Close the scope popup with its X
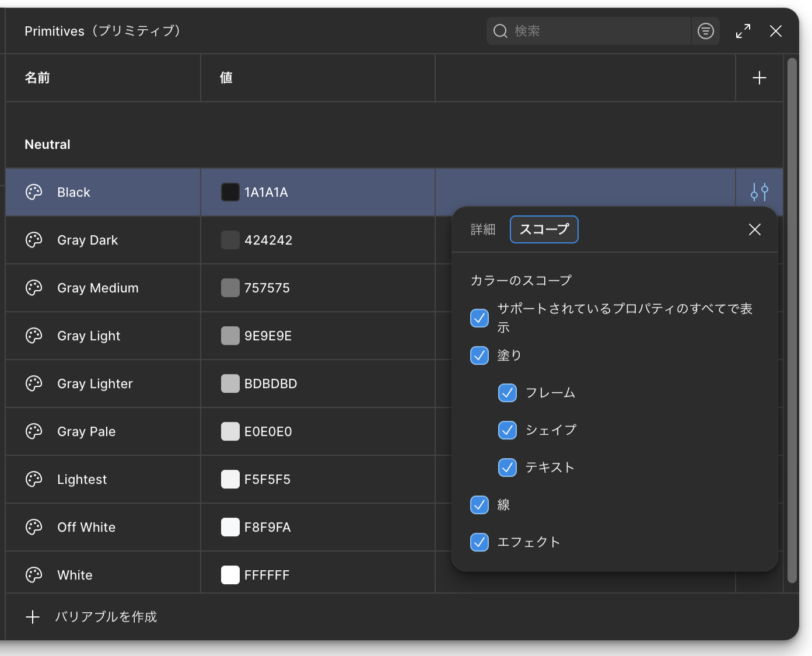 [x=755, y=229]
